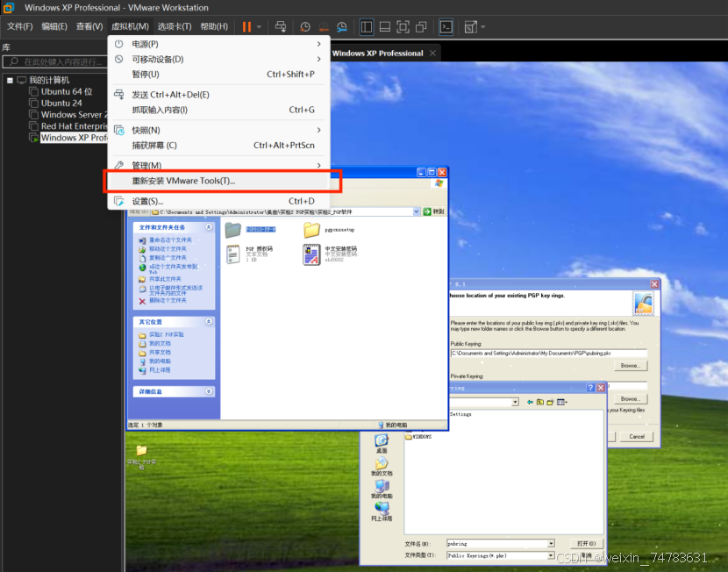The width and height of the screenshot is (728, 572).
Task: Open 我的文档 link under 其它位置
Action: (x=160, y=344)
